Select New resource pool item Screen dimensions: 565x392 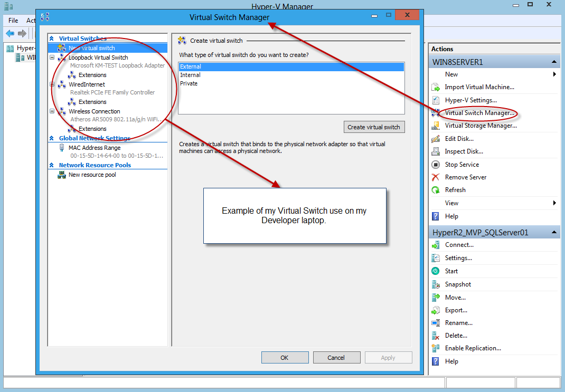(x=92, y=175)
